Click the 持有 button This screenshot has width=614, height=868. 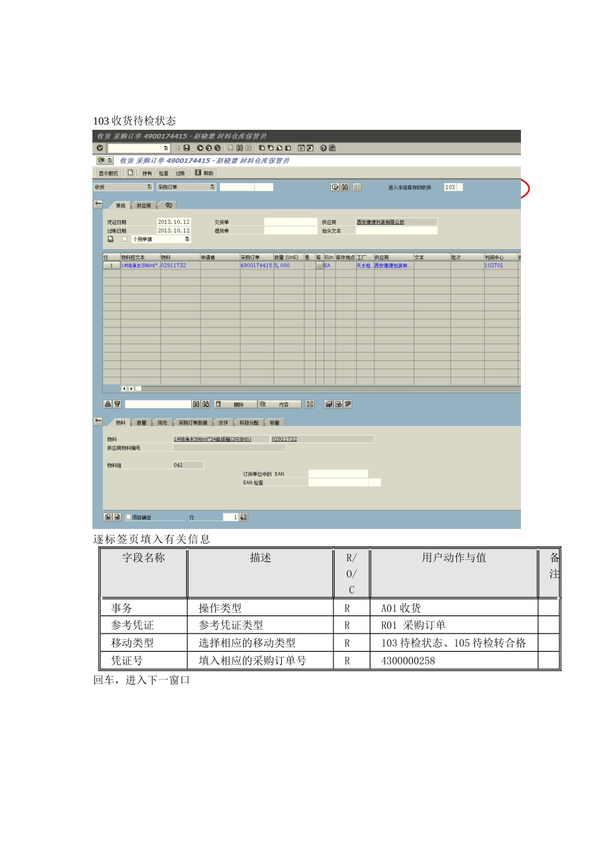coord(147,173)
